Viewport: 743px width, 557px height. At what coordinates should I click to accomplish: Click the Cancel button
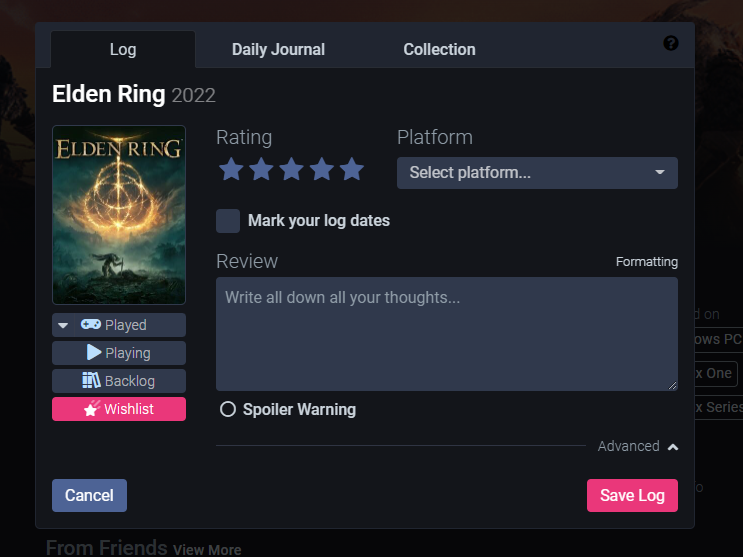point(90,495)
